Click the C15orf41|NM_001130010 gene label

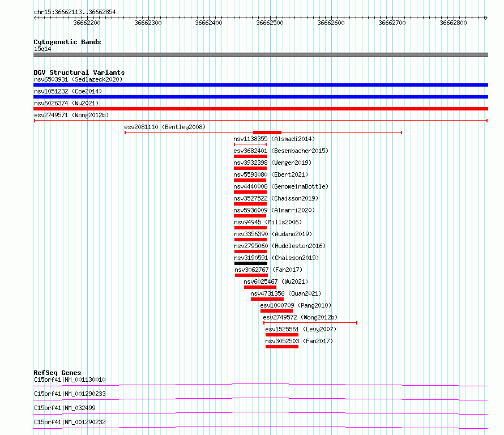click(70, 379)
